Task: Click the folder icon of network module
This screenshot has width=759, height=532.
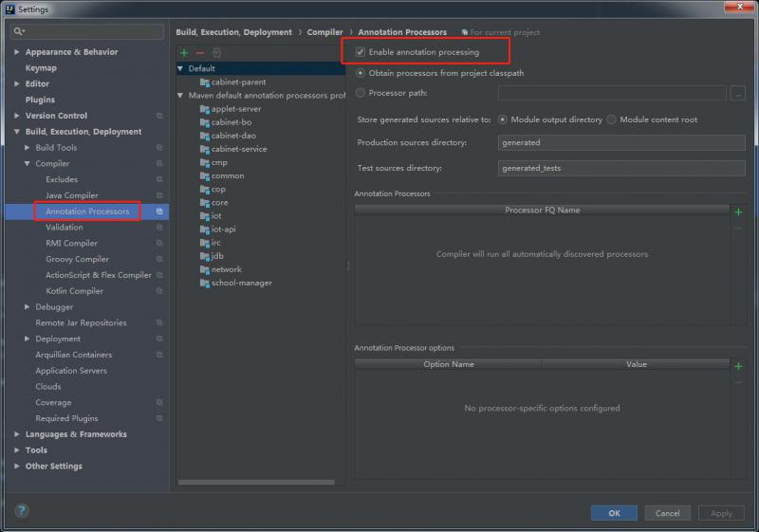Action: coord(205,269)
